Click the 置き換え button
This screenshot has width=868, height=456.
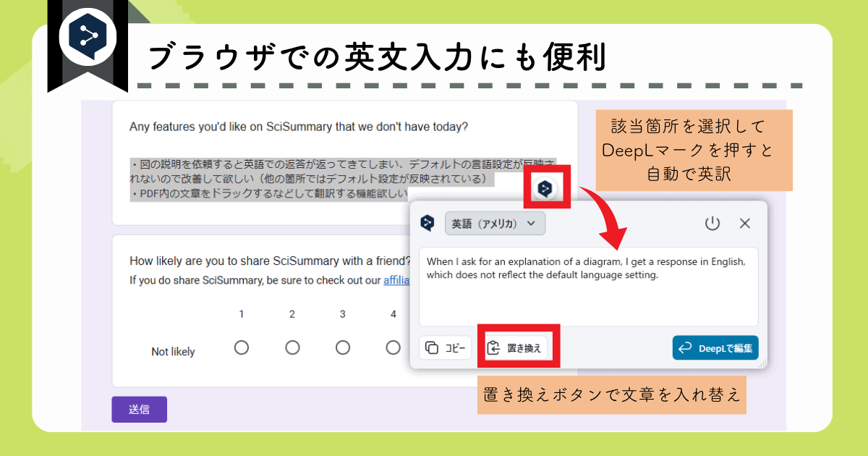point(517,348)
